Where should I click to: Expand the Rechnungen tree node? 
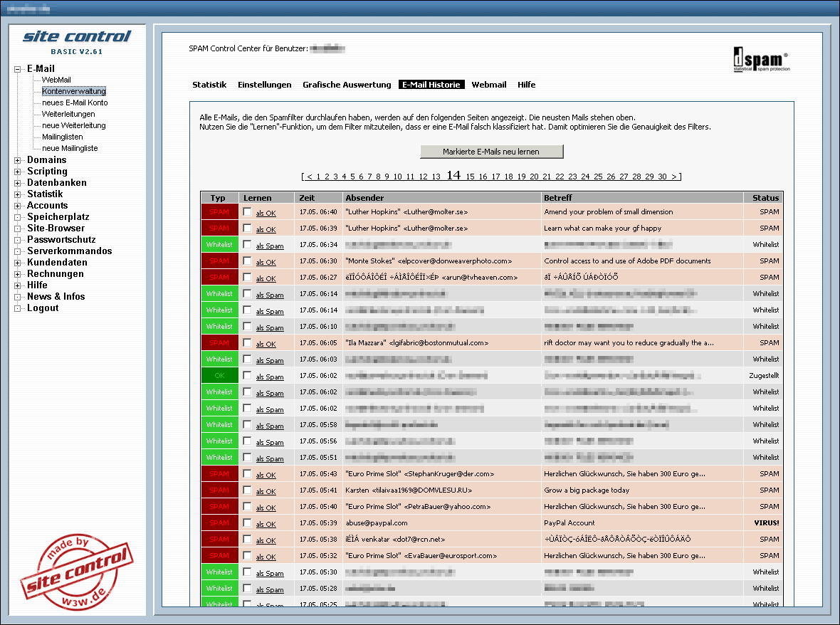[x=17, y=274]
